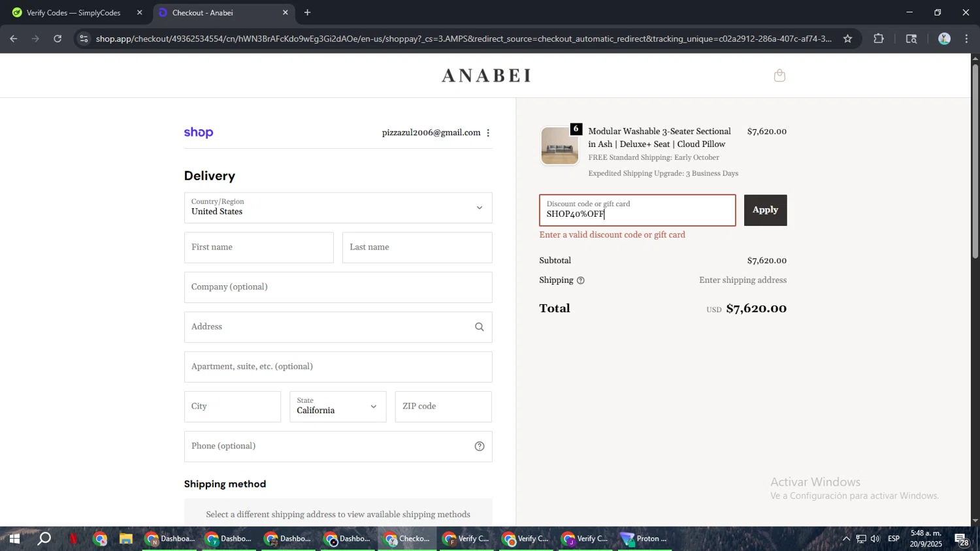Click the ANABEI store logo
The image size is (980, 551).
[x=487, y=76]
